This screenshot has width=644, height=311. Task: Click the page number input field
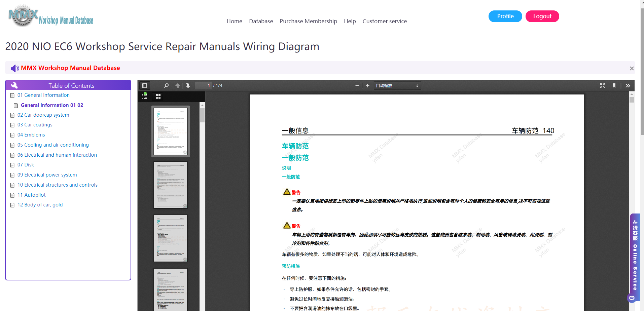pos(203,85)
